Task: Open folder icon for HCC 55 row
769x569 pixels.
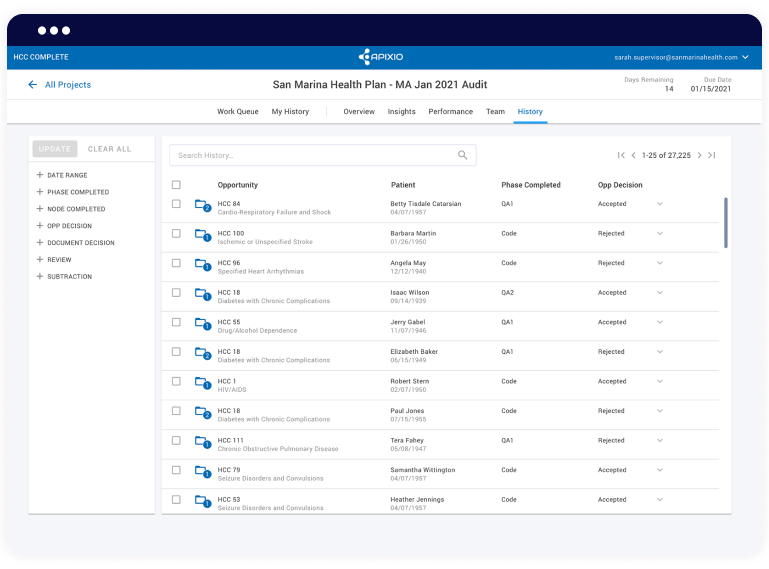Action: [x=203, y=323]
